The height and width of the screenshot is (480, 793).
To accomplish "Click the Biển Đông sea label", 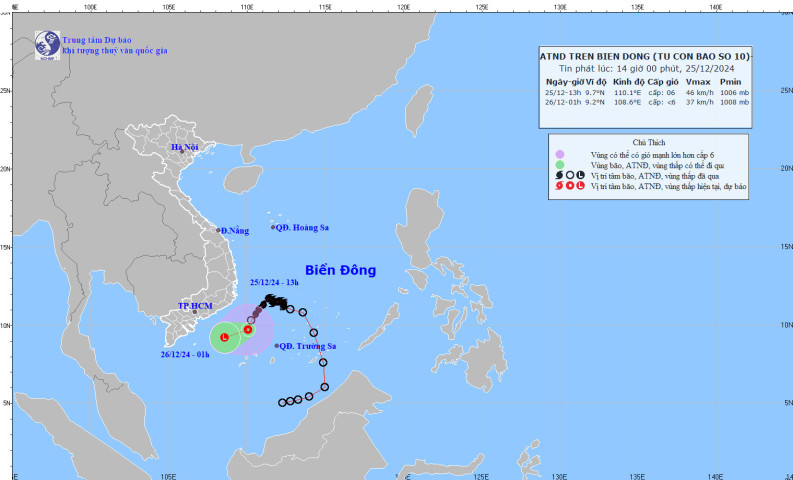I will [340, 270].
